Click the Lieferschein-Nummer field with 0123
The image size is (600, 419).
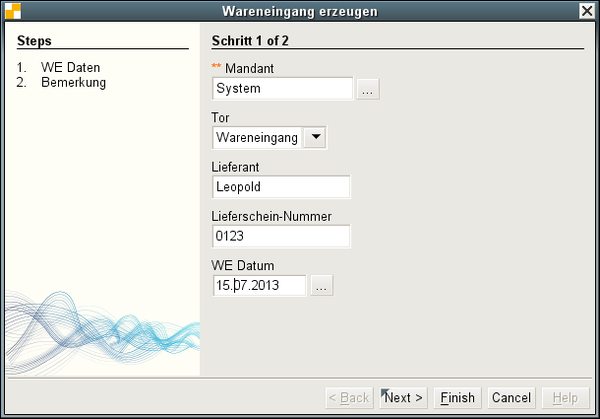281,236
